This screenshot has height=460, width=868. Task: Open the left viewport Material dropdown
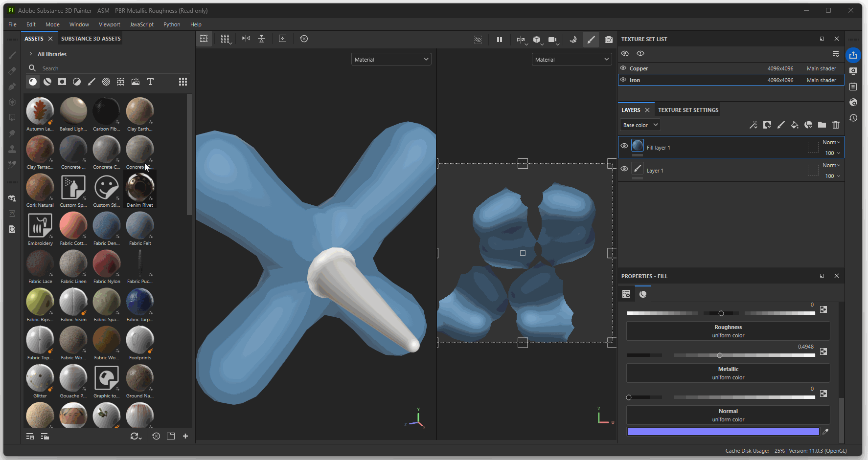coord(391,60)
